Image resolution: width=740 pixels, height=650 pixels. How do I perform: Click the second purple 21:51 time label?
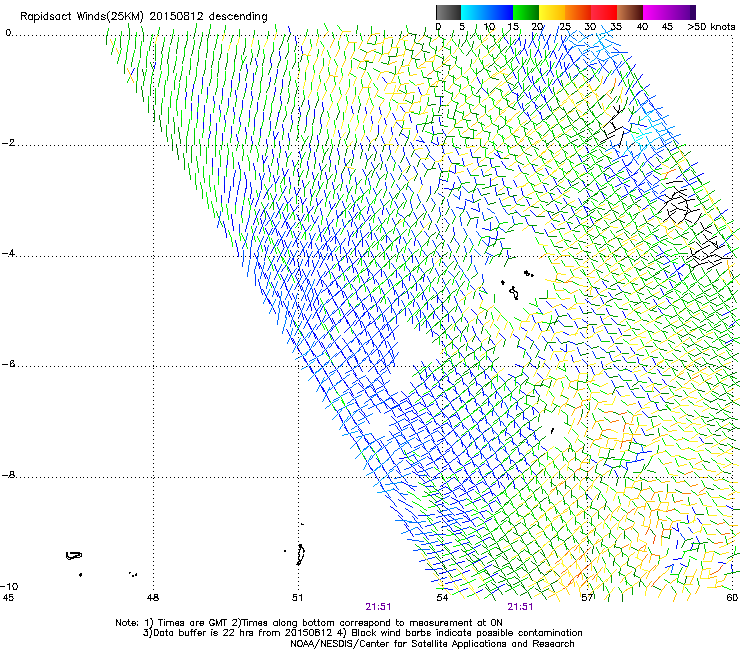[x=520, y=607]
